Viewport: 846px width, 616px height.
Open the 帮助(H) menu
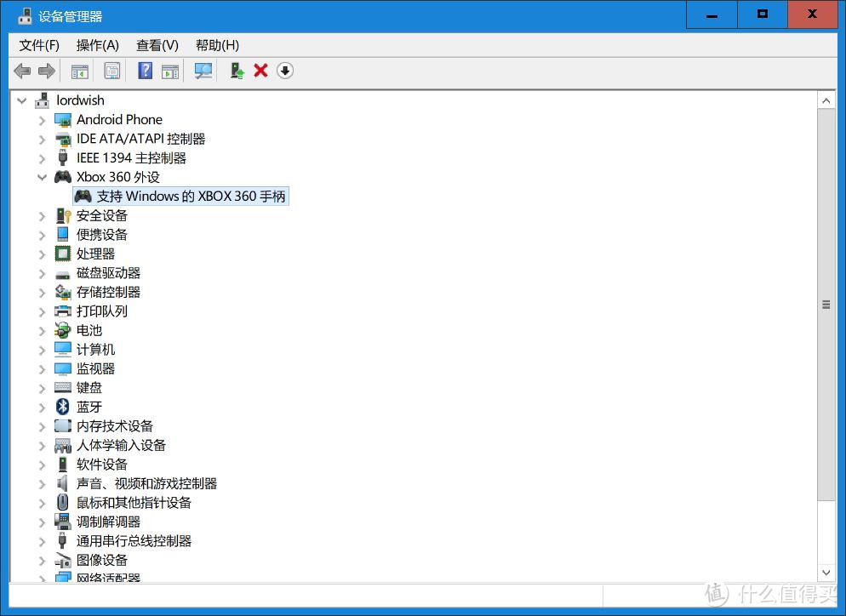(217, 45)
